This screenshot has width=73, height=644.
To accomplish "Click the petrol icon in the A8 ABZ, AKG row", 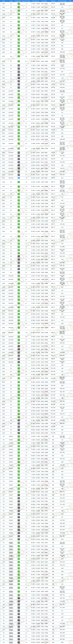I will (19, 401).
